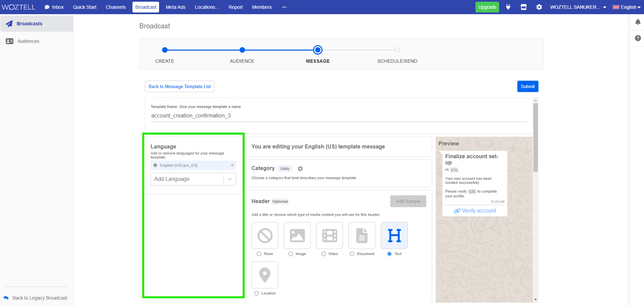Expand the Add Language dropdown
The image size is (644, 306).
pyautogui.click(x=193, y=179)
